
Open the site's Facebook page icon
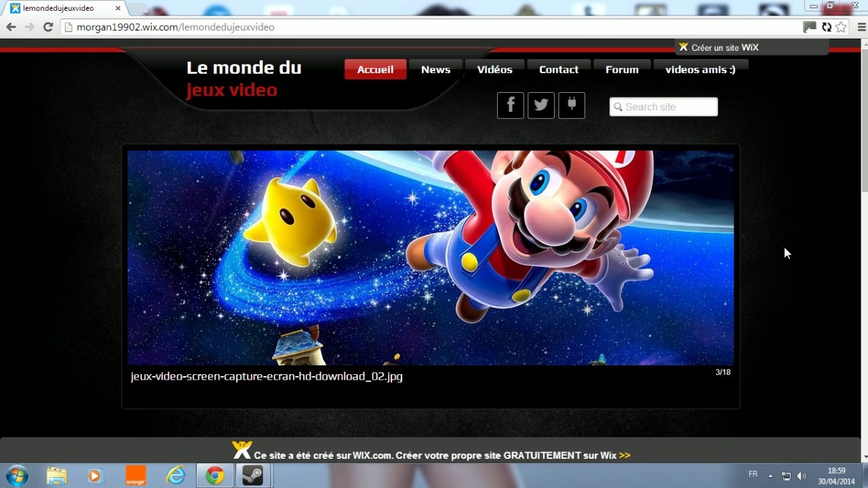[511, 106]
